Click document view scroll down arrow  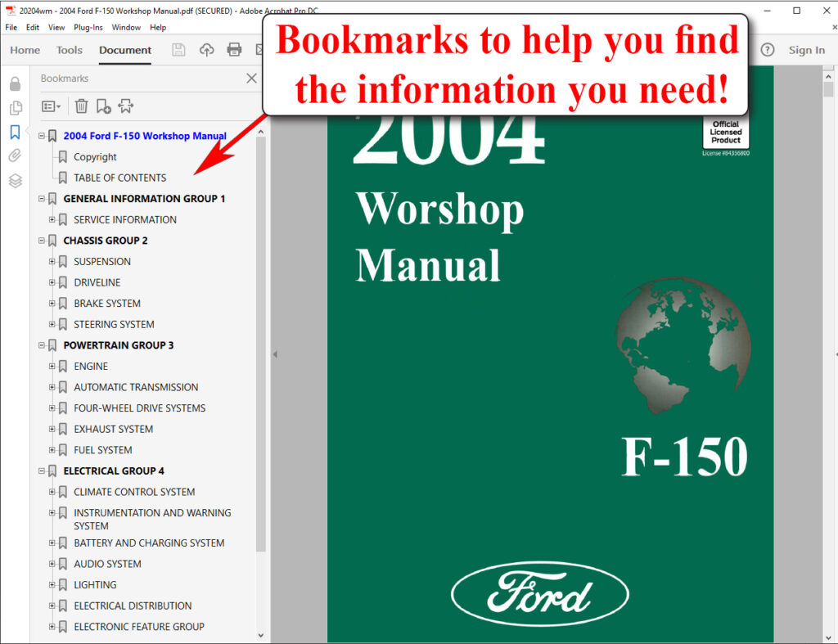[828, 638]
